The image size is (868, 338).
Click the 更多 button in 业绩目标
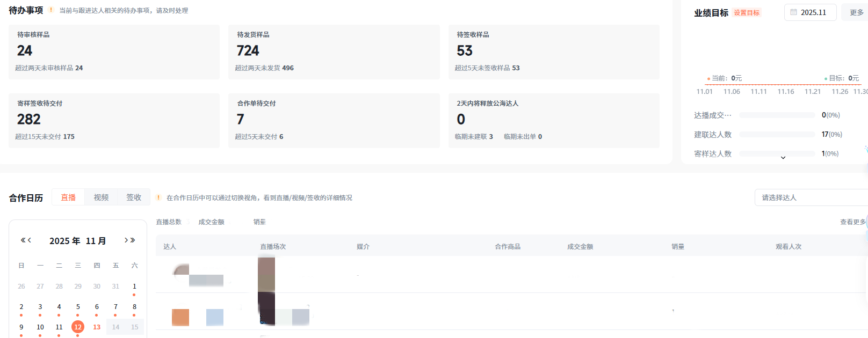pyautogui.click(x=856, y=12)
